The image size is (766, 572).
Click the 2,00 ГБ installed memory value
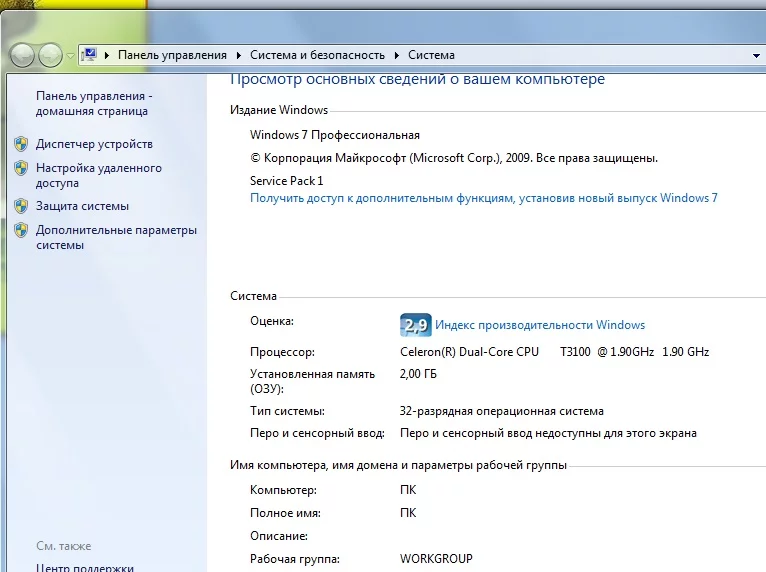418,374
